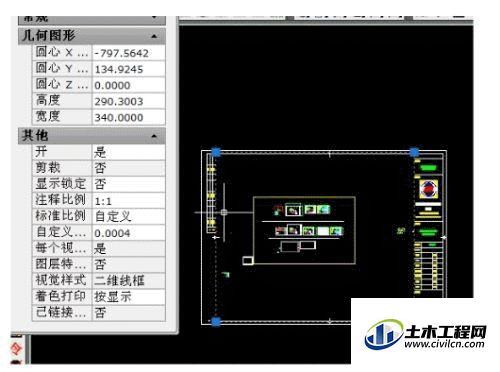The height and width of the screenshot is (372, 500).
Task: Click the 其他 section header
Action: tap(92, 136)
